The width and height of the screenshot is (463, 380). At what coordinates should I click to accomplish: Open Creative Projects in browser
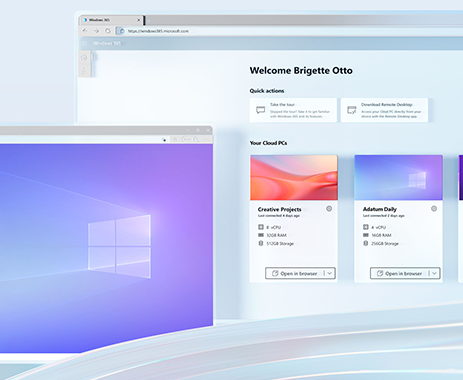[x=295, y=273]
